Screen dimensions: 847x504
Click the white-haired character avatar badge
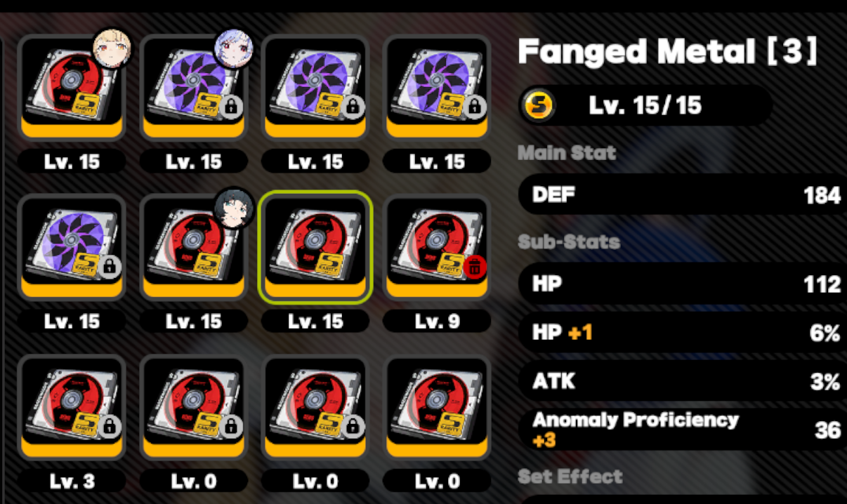point(233,48)
